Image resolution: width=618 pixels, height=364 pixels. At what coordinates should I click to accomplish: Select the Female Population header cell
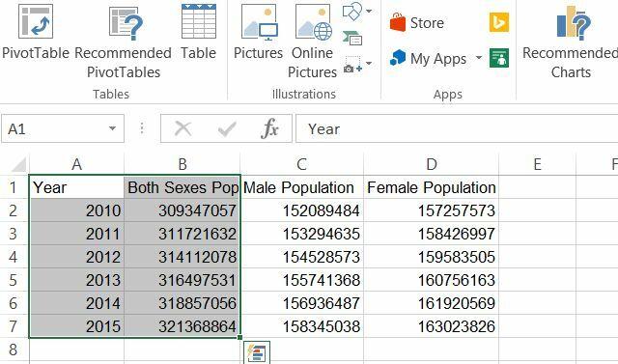(432, 187)
